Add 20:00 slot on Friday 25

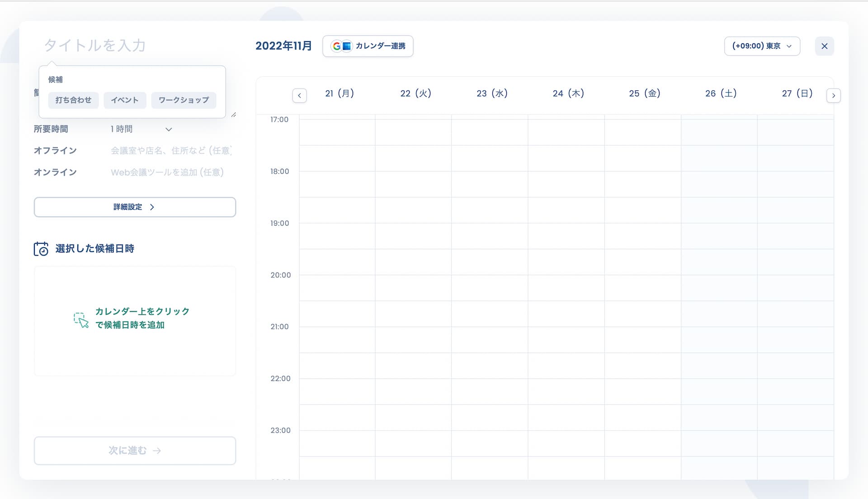coord(643,288)
